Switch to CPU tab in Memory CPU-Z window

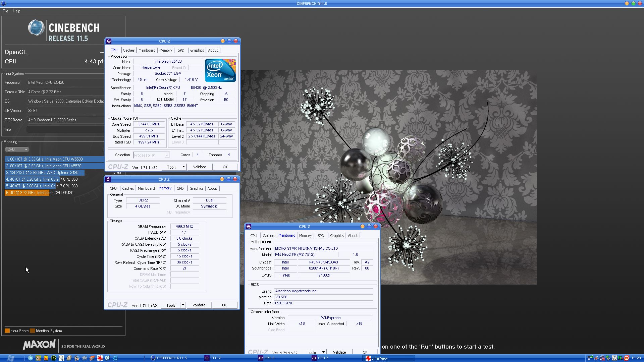tap(113, 188)
